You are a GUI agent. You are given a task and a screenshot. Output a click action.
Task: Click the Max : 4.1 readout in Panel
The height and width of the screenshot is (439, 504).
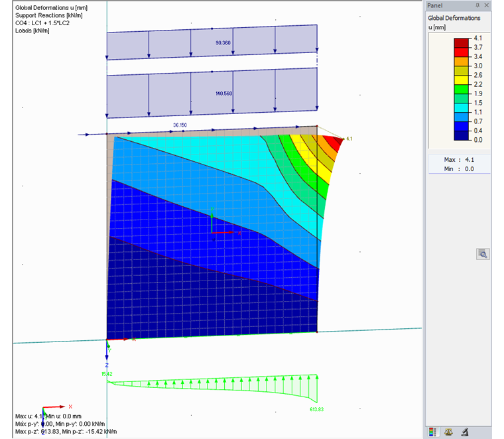coord(459,160)
